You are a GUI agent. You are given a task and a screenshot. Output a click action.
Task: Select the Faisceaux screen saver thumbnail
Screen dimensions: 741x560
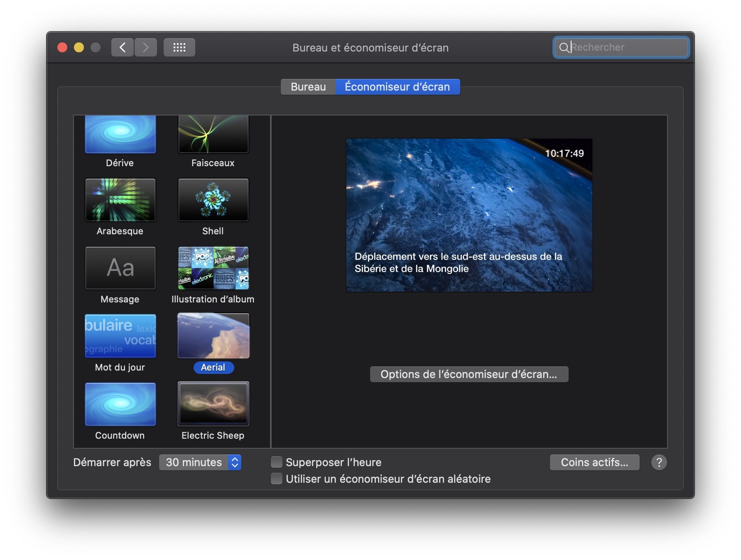[x=213, y=134]
